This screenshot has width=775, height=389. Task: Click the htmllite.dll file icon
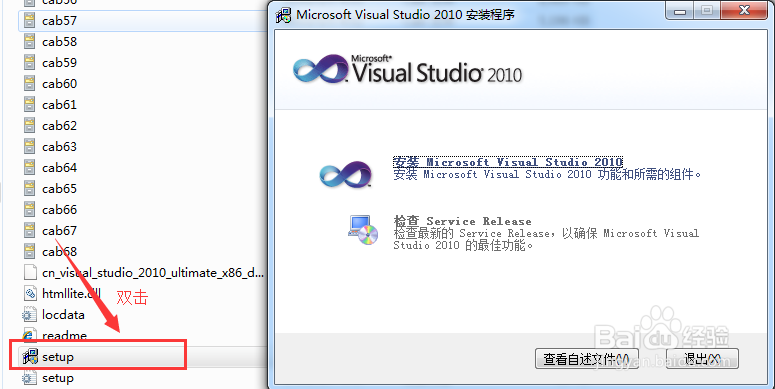coord(30,294)
